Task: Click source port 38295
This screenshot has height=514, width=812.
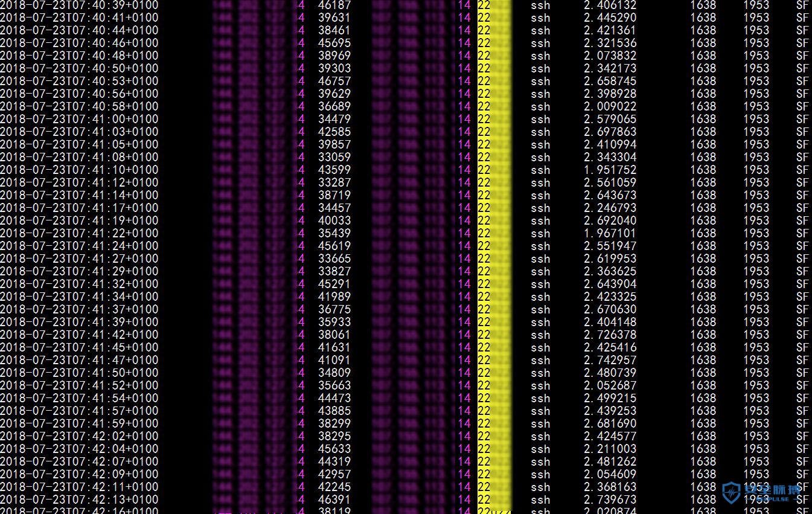Action: [x=334, y=436]
